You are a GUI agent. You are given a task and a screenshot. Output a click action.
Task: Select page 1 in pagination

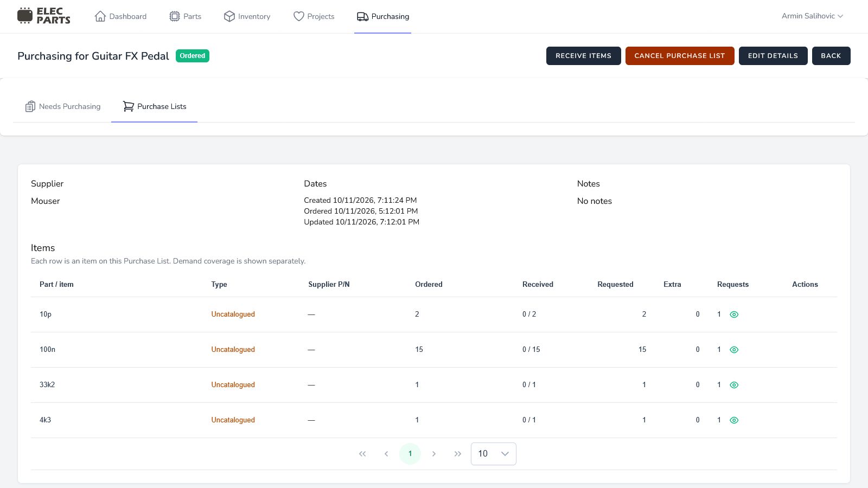tap(410, 454)
